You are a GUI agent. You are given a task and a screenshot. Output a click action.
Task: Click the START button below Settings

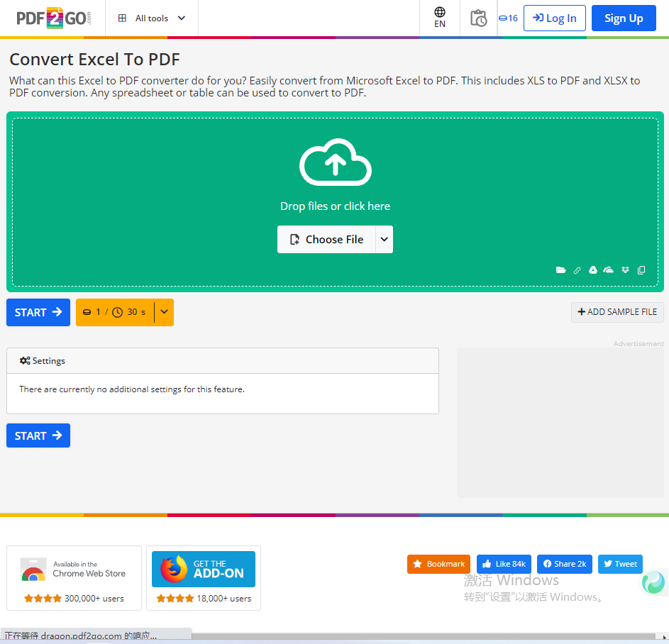point(38,435)
